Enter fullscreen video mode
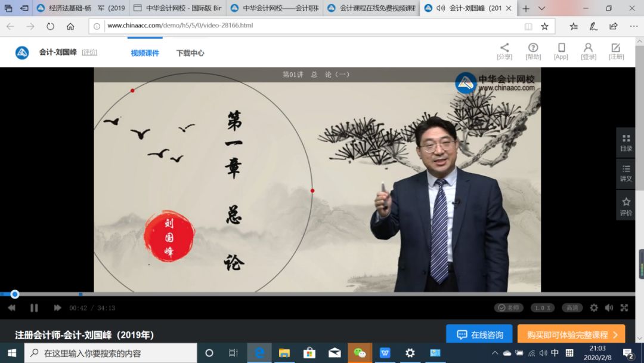 coord(624,308)
